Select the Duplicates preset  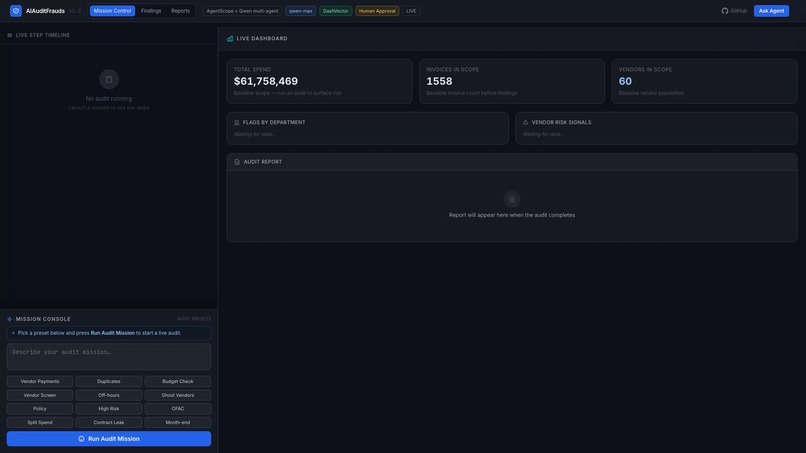click(x=109, y=382)
